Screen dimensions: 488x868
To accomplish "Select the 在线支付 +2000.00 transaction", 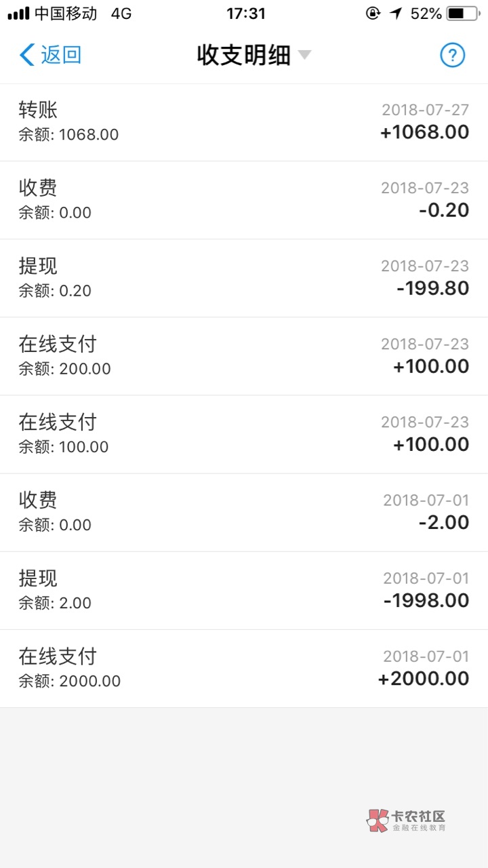I will pos(244,668).
